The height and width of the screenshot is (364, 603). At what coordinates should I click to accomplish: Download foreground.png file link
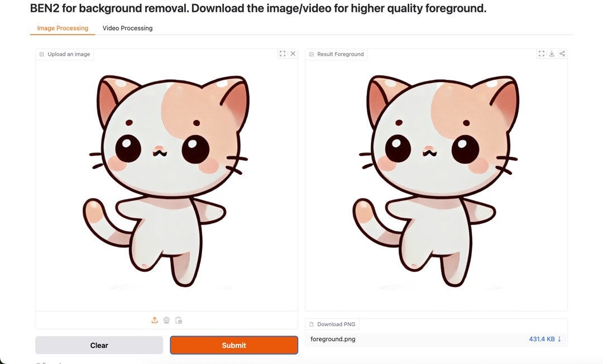click(333, 339)
